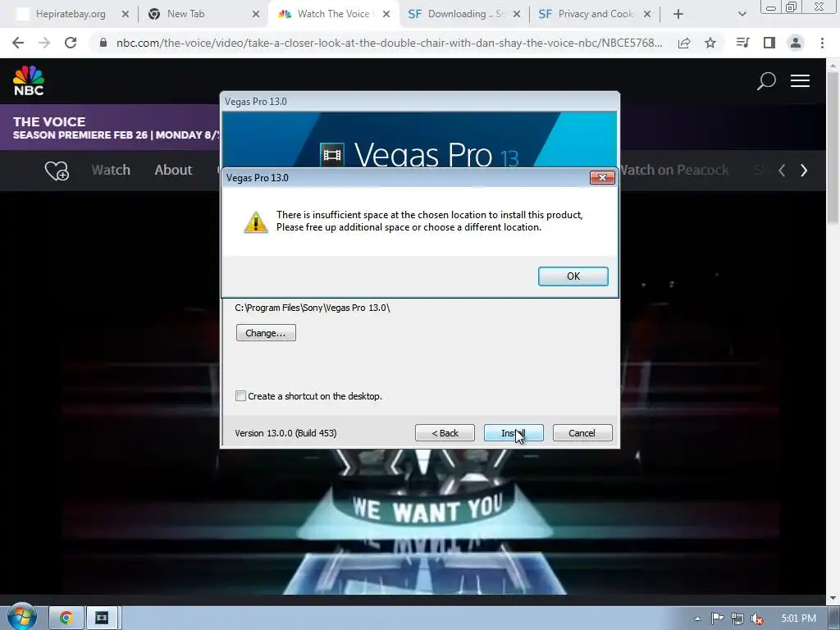
Task: Click the Back button in the installer
Action: coord(445,433)
